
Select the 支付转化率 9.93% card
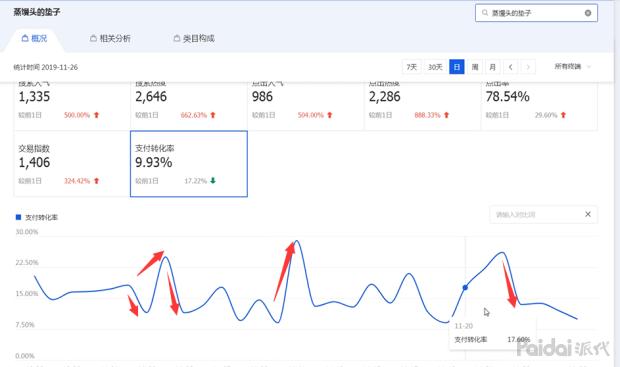pos(189,164)
